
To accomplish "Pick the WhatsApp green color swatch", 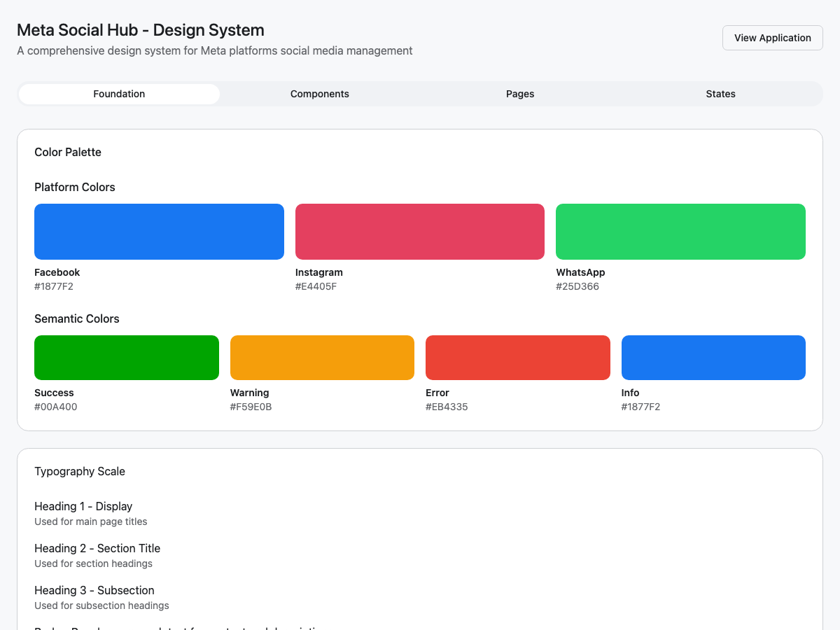I will coord(680,232).
